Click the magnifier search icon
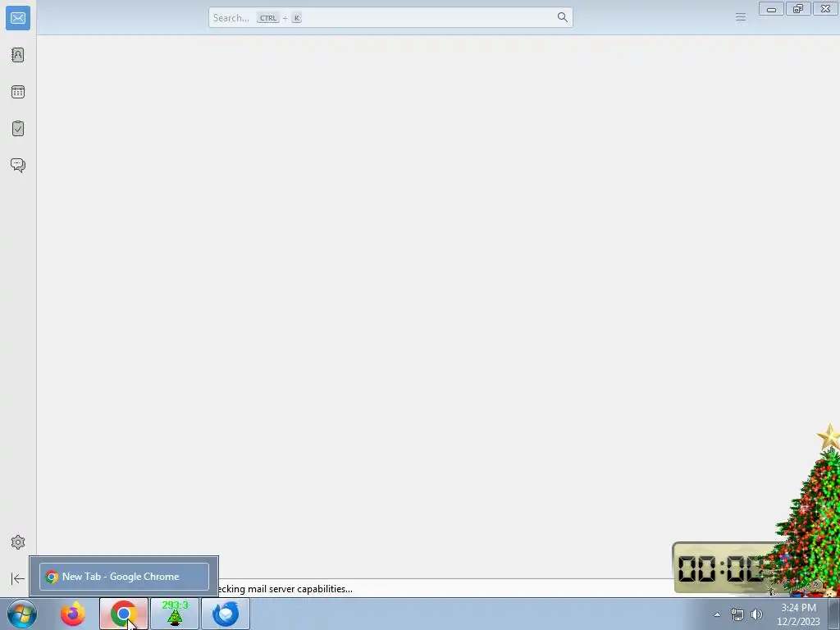This screenshot has width=840, height=630. click(x=562, y=18)
